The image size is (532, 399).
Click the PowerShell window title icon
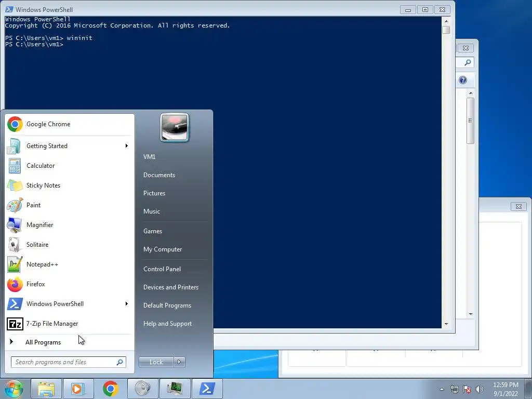(9, 9)
